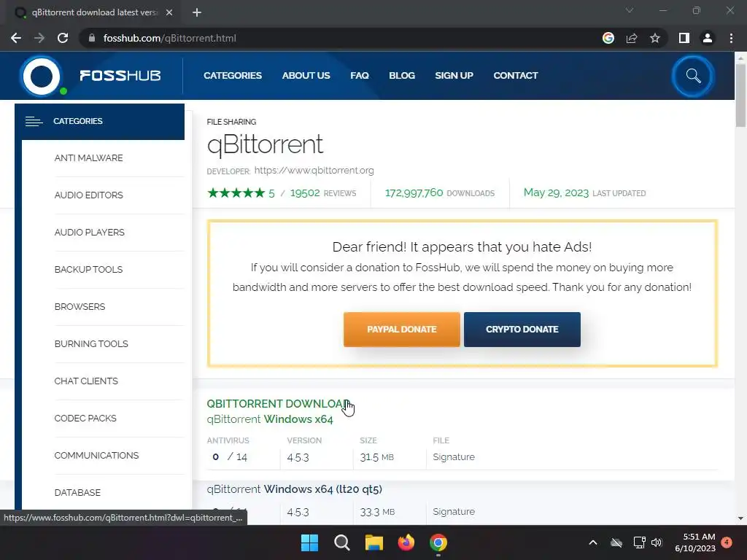Open the FAQ nav item

[x=360, y=76]
